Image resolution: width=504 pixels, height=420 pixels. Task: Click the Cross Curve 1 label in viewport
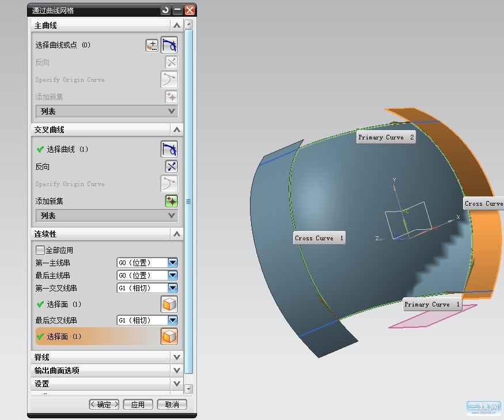(x=319, y=238)
